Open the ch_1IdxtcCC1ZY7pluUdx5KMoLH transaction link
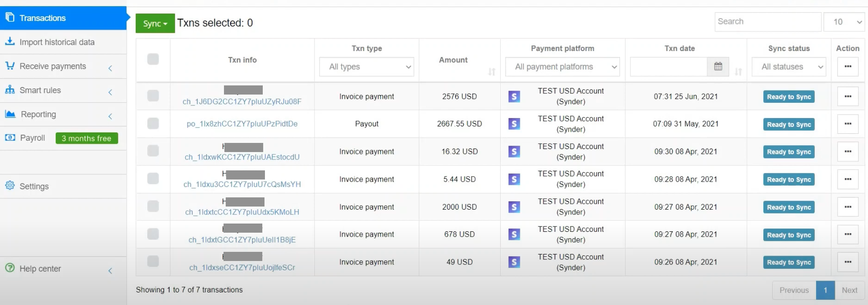The width and height of the screenshot is (868, 305). pos(242,212)
